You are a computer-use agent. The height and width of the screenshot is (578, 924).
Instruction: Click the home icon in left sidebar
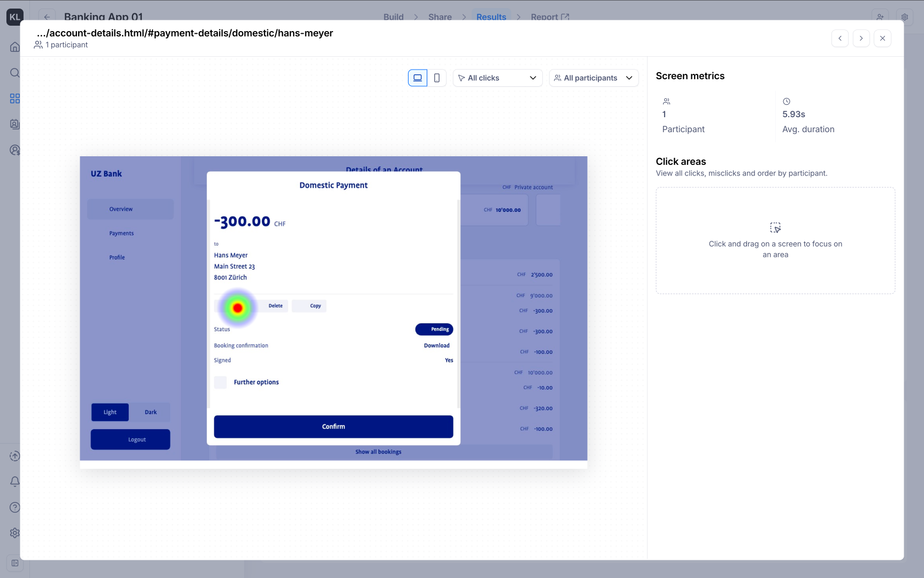[x=15, y=47]
